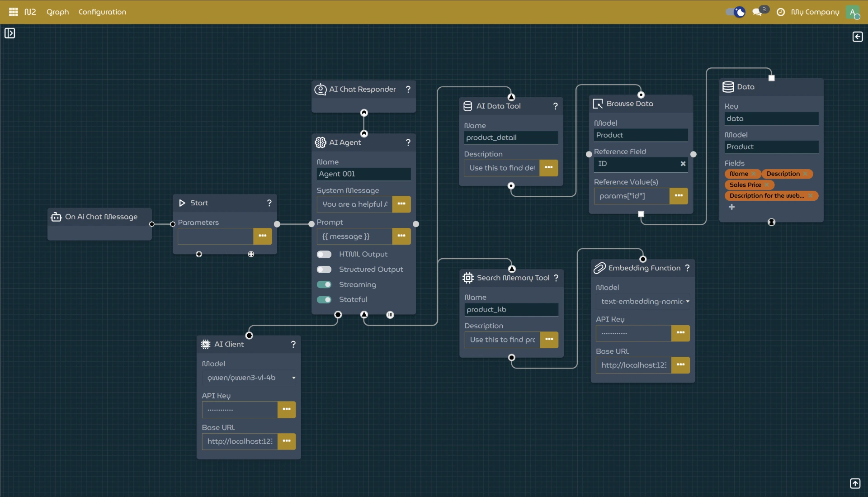This screenshot has height=497, width=868.
Task: Open the apps grid menu icon
Action: 13,12
